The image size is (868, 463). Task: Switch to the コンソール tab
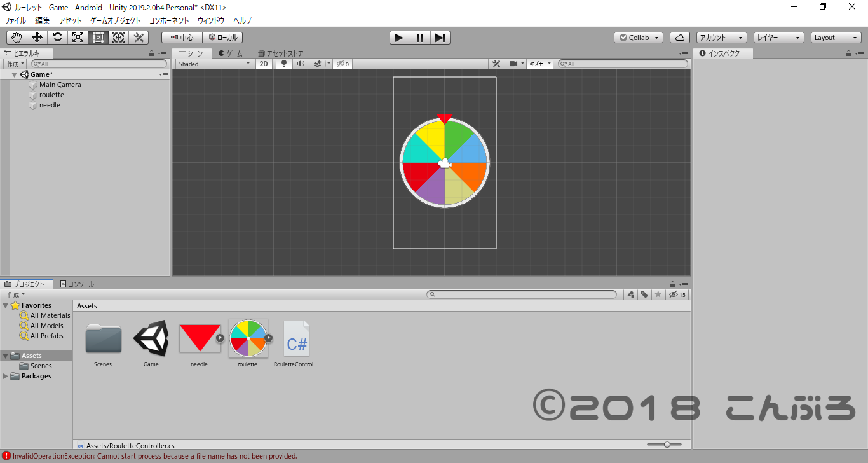pyautogui.click(x=79, y=284)
